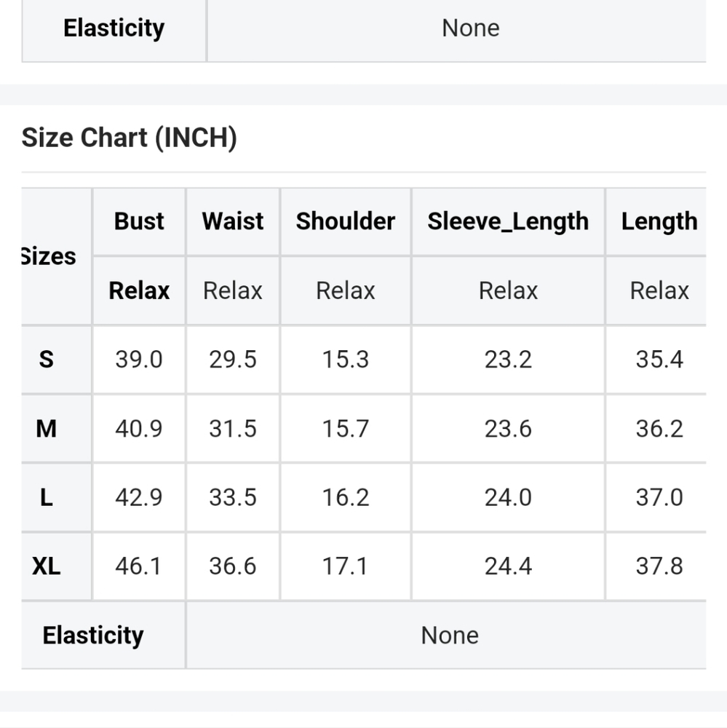Select the Bust column header
This screenshot has height=728, width=727.
coord(139,221)
